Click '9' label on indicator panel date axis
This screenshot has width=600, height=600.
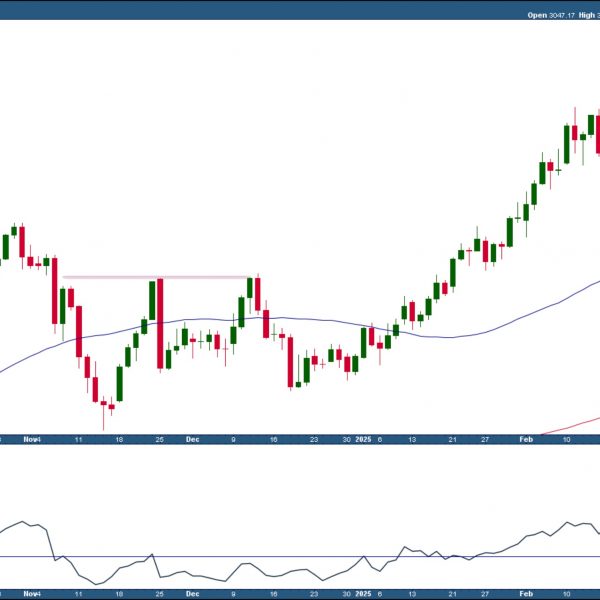click(233, 594)
